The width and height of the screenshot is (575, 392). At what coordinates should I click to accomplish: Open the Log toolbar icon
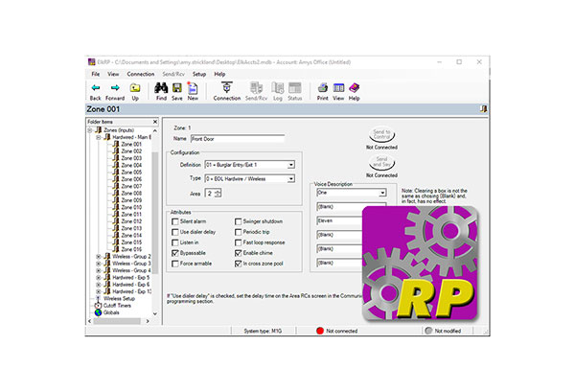click(278, 88)
